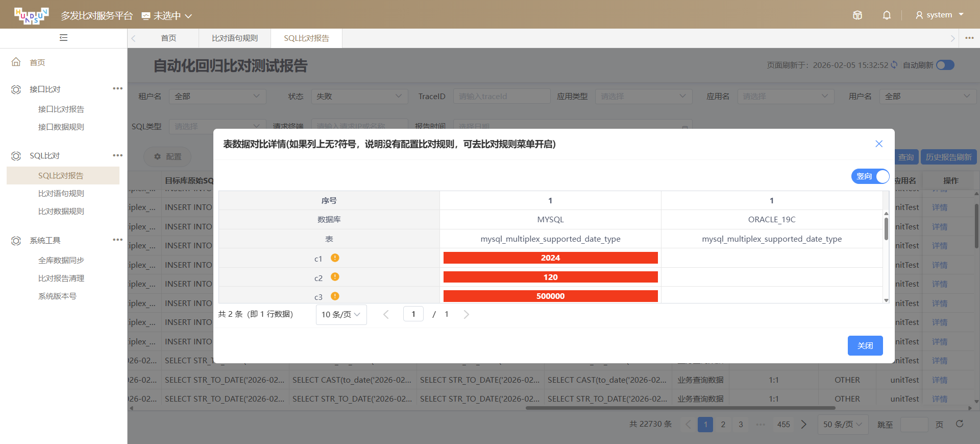Screen dimensions: 980x444
Task: Click the ORACLE_19C database cell
Action: click(x=772, y=220)
